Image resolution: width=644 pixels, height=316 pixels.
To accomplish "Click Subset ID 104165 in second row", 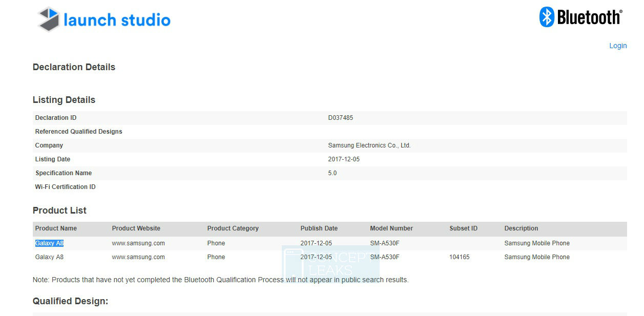I will [459, 257].
